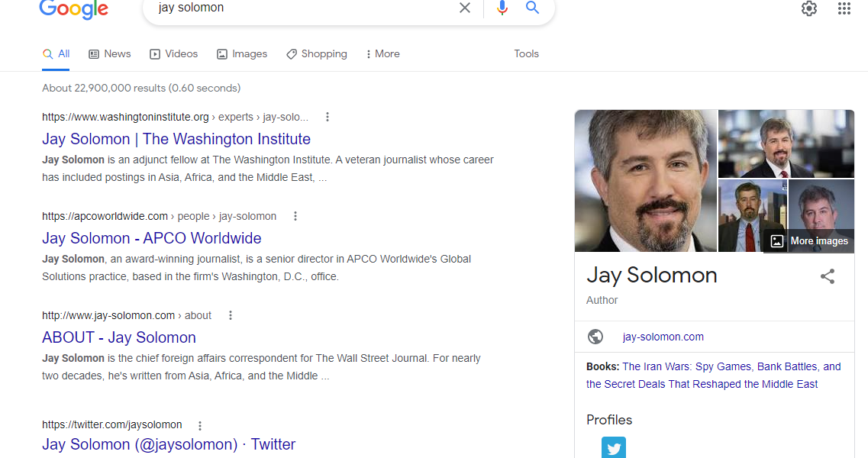Screen dimensions: 868x458
Task: Open top-right office photo thumbnail
Action: click(786, 144)
